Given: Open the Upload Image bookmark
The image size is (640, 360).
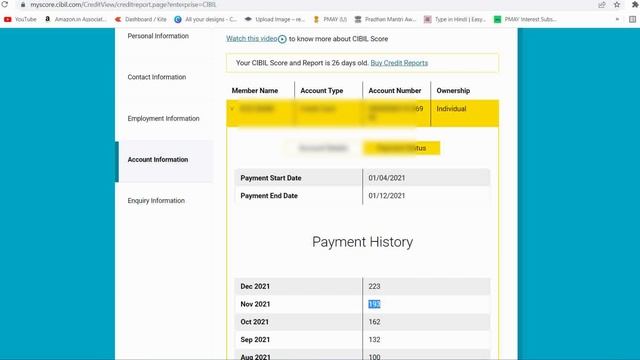Looking at the screenshot, I should pos(275,19).
